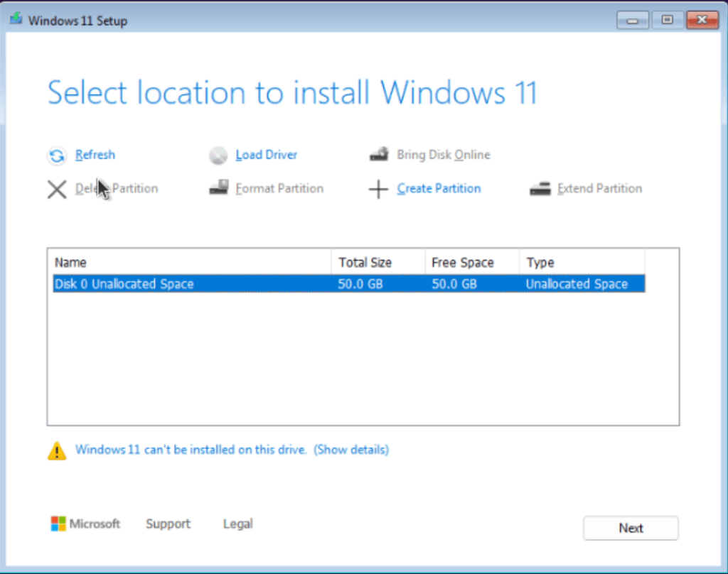Click the Create Partition plus icon

tap(378, 189)
